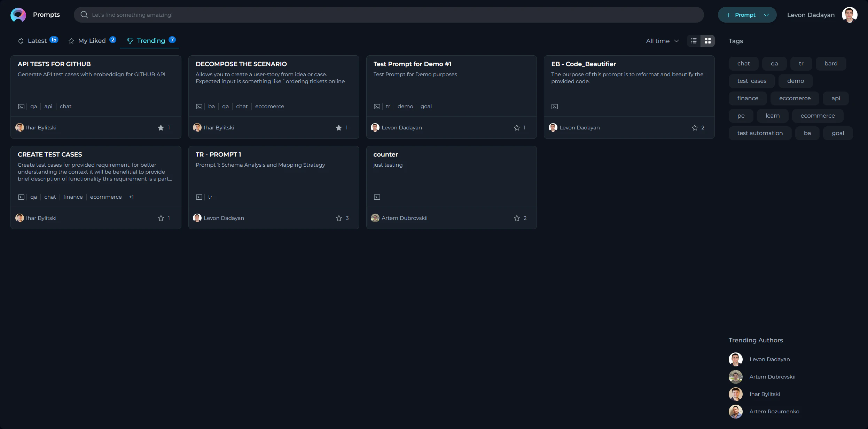
Task: Click the Prompts app logo
Action: click(x=18, y=14)
